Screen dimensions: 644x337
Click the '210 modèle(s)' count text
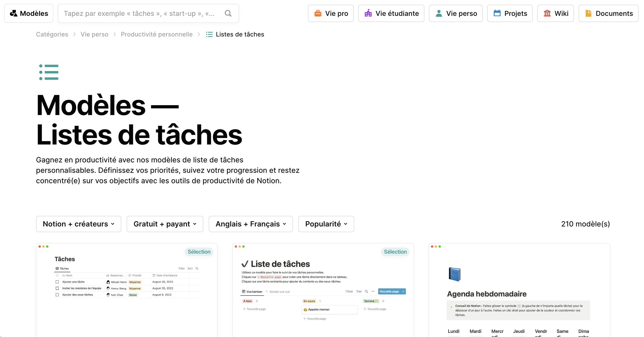click(586, 224)
